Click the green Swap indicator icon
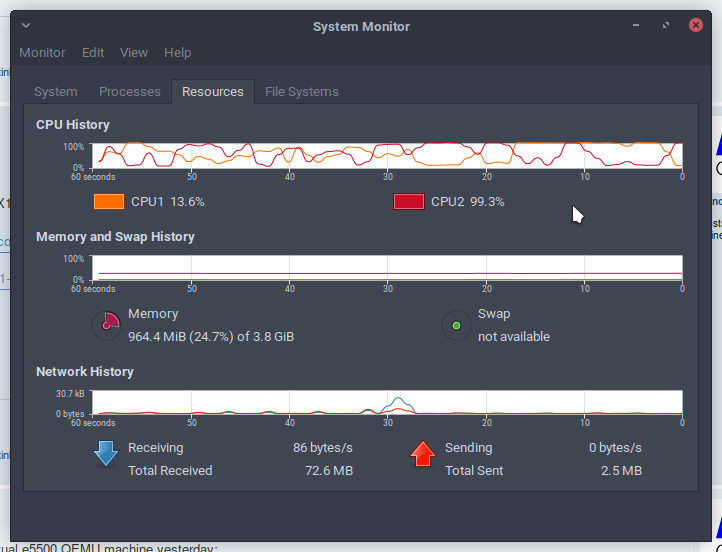The height and width of the screenshot is (552, 722). [456, 325]
